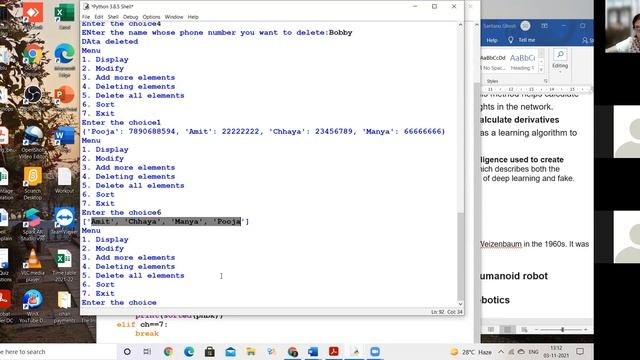Open the Mail app from the taskbar
This screenshot has height=360, width=640.
[x=230, y=351]
